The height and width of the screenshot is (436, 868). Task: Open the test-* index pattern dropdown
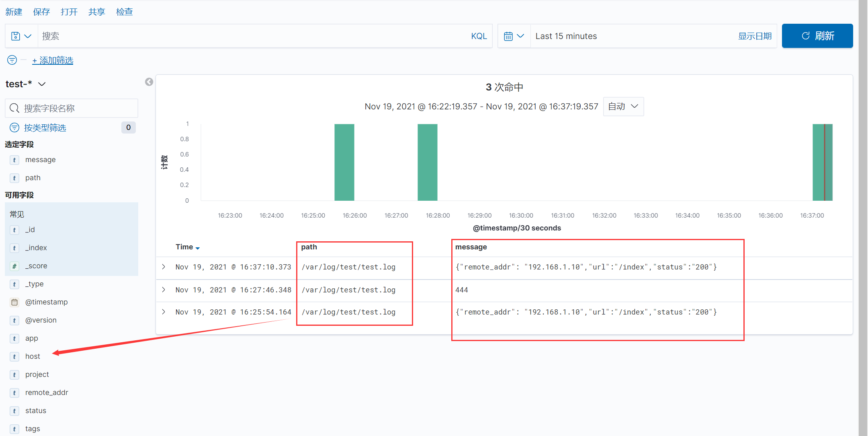point(26,84)
